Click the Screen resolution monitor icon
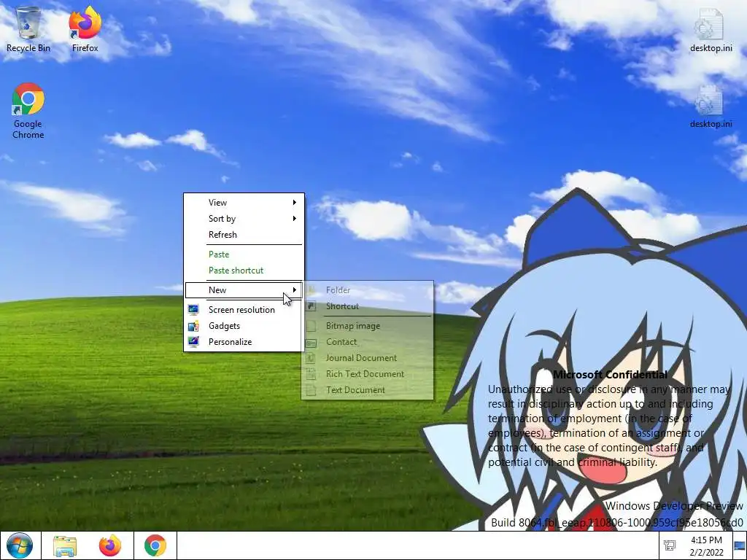747x560 pixels. (193, 309)
